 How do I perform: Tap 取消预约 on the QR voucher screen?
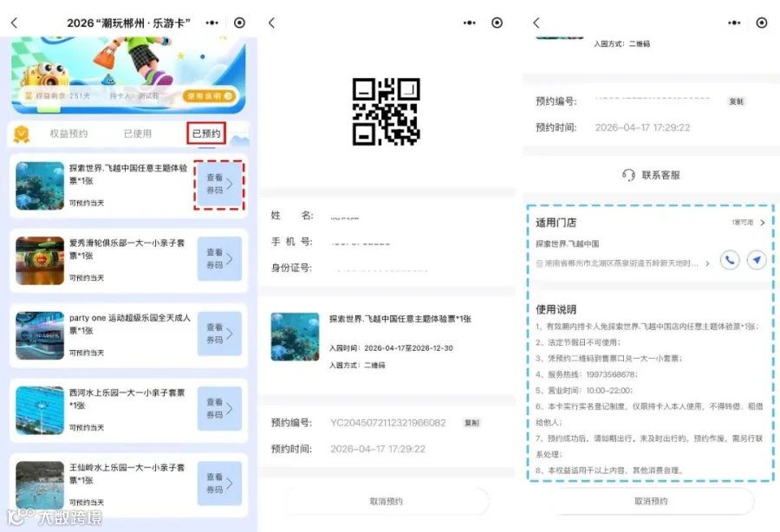point(386,501)
